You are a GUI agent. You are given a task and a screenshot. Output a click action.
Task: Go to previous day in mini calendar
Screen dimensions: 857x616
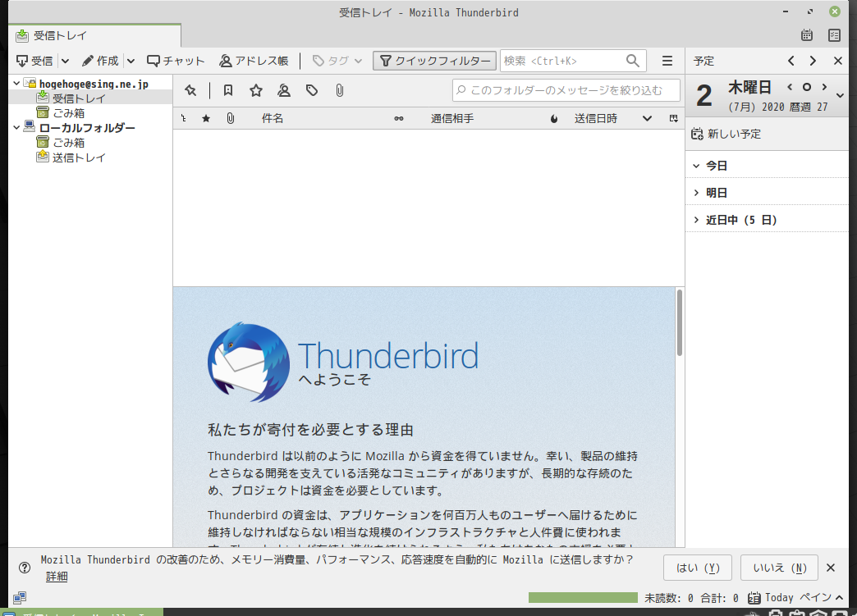point(790,87)
